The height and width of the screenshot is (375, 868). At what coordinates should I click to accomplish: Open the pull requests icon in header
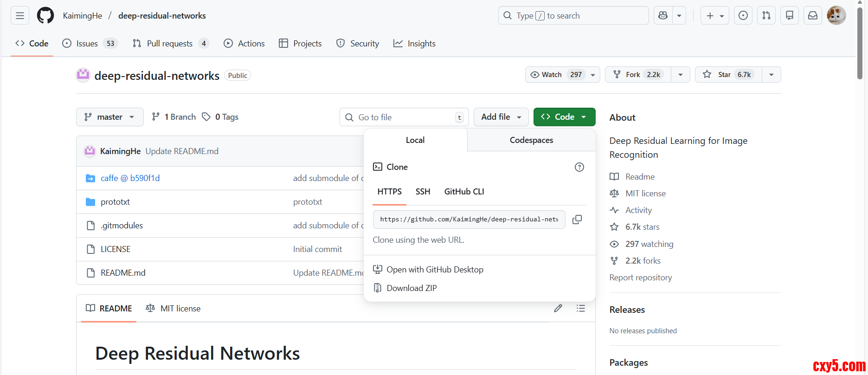coord(766,16)
